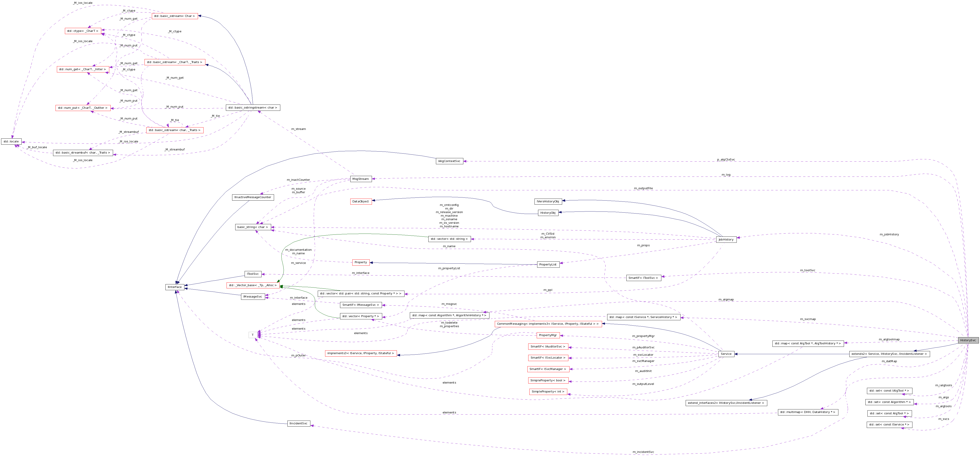Image resolution: width=980 pixels, height=456 pixels.
Task: Click the CommonMessaging template node
Action: tap(548, 324)
